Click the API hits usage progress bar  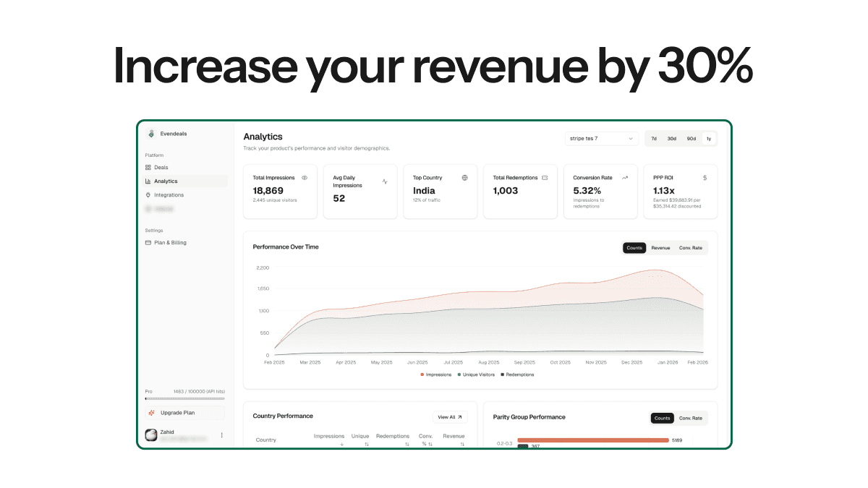click(184, 398)
